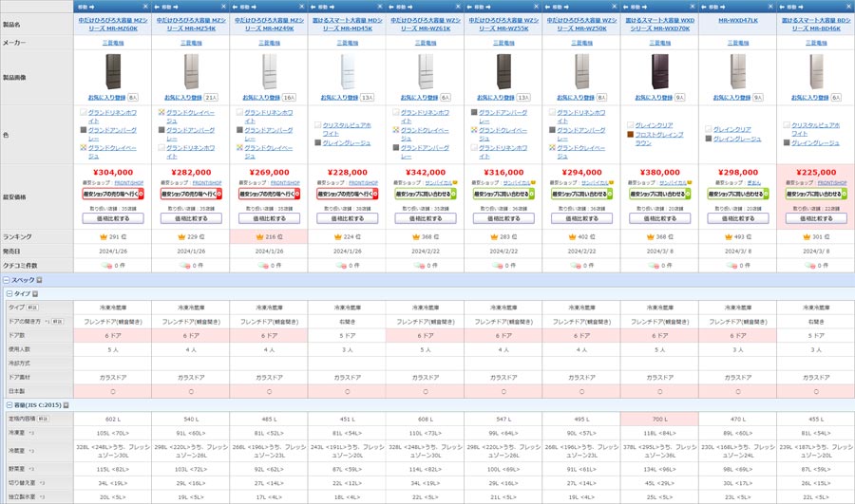Click the small square icon next to 容量(JIS C:2015)

click(66, 405)
